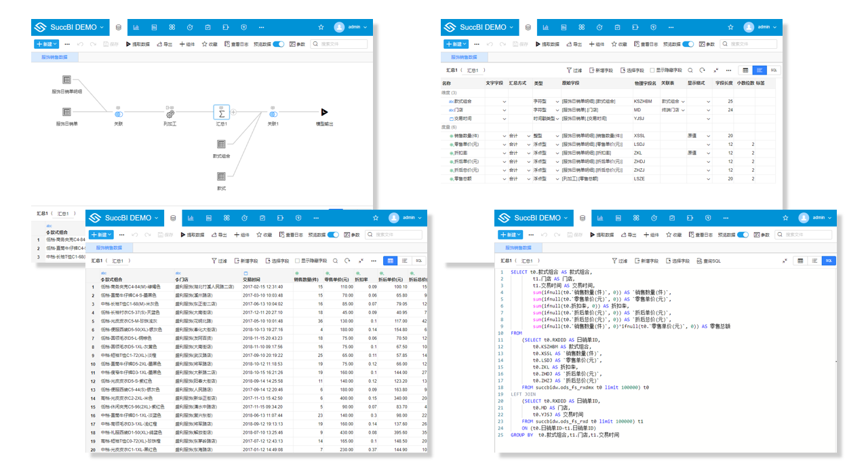Switch to SQL view in data table window

click(x=418, y=261)
